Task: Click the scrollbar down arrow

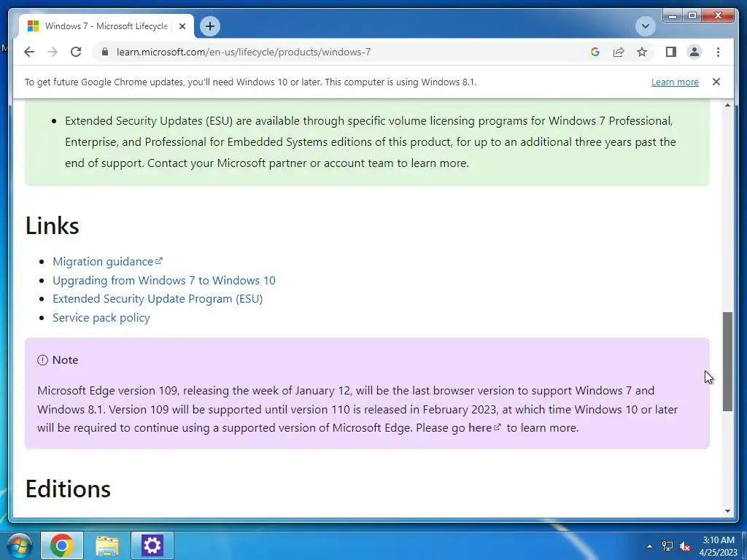Action: [727, 511]
